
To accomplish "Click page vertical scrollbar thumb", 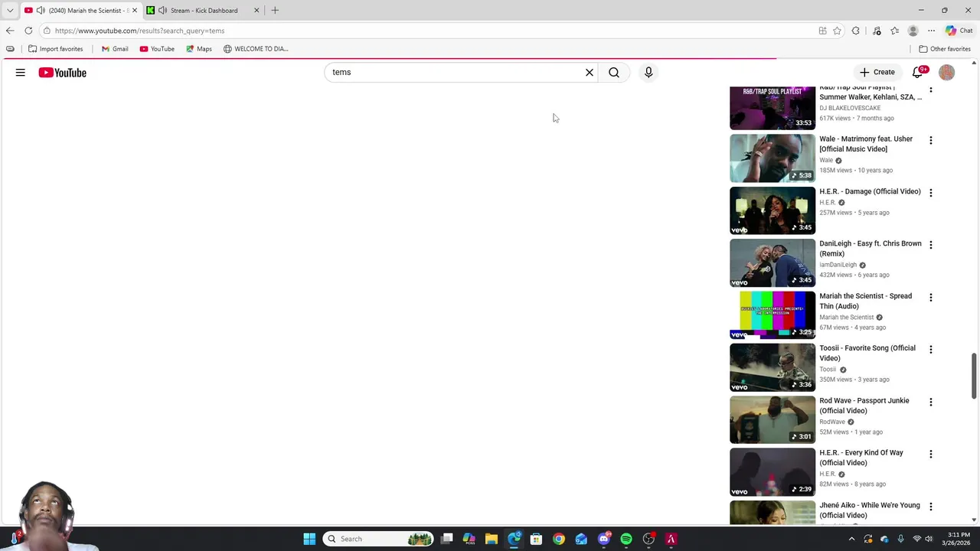I will [x=975, y=375].
